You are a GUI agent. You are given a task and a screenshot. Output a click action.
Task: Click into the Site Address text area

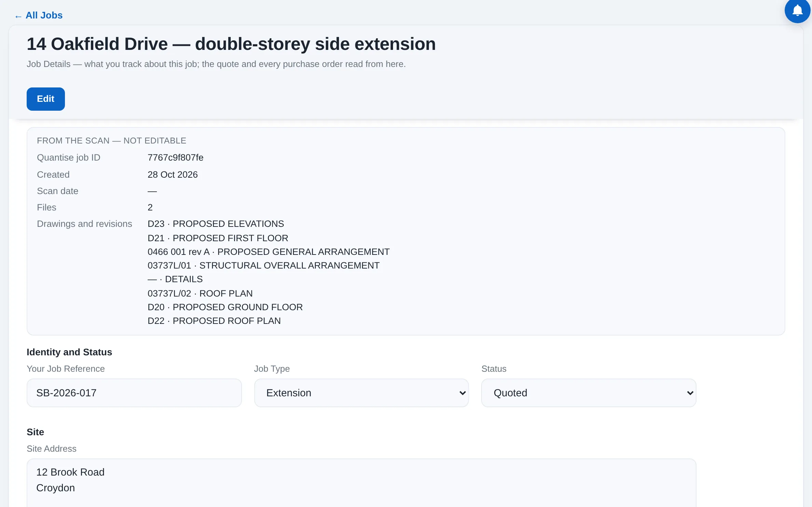click(x=361, y=483)
